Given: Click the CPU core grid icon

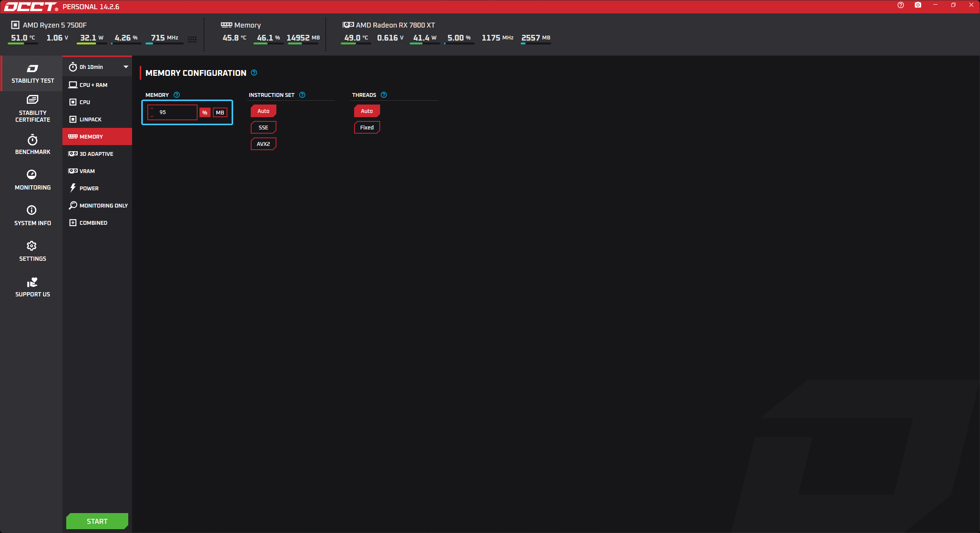Looking at the screenshot, I should point(192,39).
